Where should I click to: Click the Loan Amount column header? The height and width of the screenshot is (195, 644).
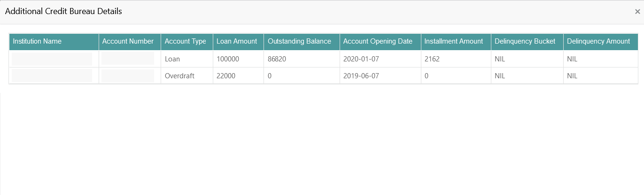pos(237,41)
